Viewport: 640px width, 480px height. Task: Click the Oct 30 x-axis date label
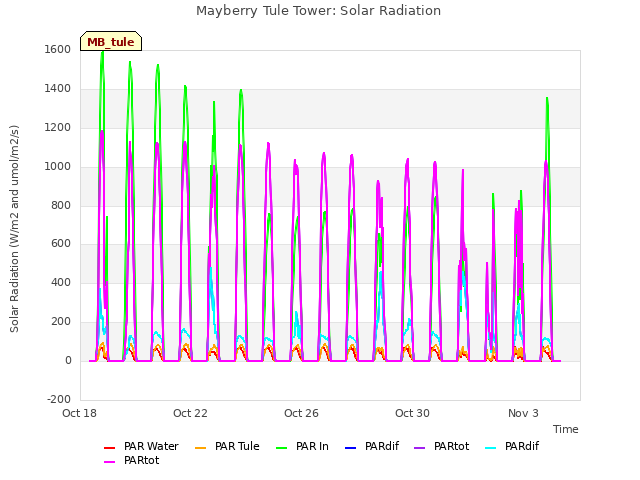(x=412, y=413)
